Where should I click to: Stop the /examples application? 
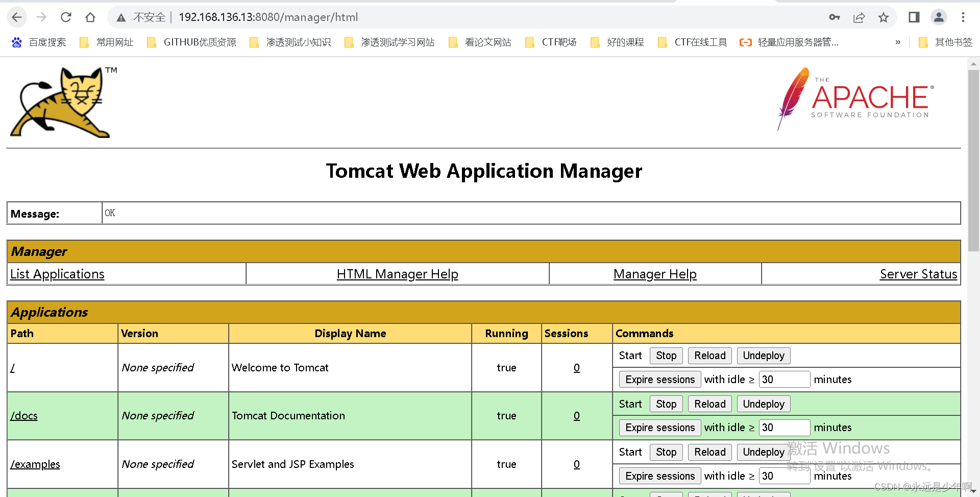tap(666, 452)
